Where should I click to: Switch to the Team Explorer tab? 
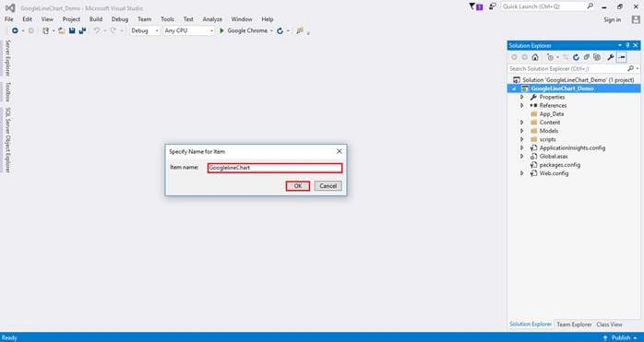pyautogui.click(x=574, y=324)
